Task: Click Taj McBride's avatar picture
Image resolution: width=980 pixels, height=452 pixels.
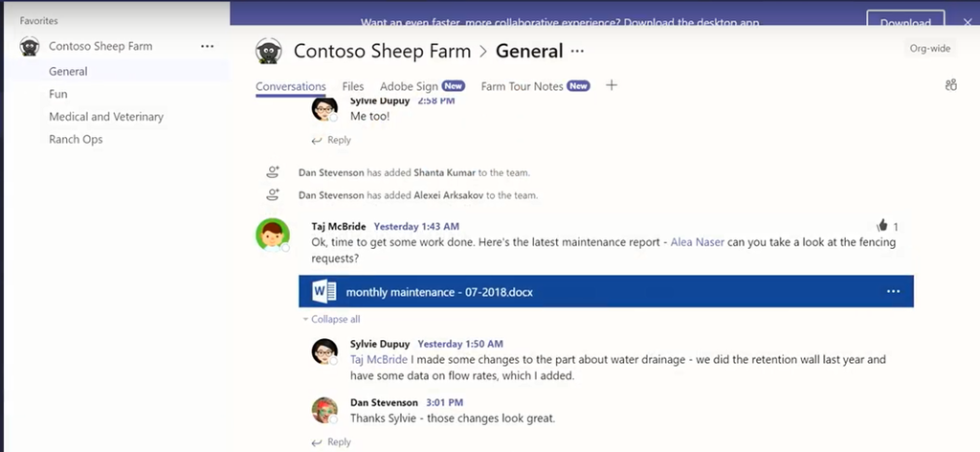Action: [273, 235]
